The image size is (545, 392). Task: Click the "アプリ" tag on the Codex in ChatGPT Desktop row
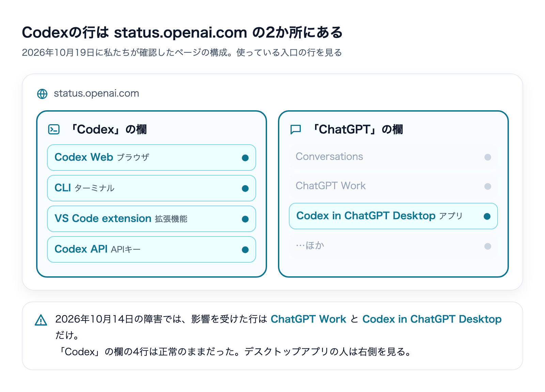(x=451, y=216)
